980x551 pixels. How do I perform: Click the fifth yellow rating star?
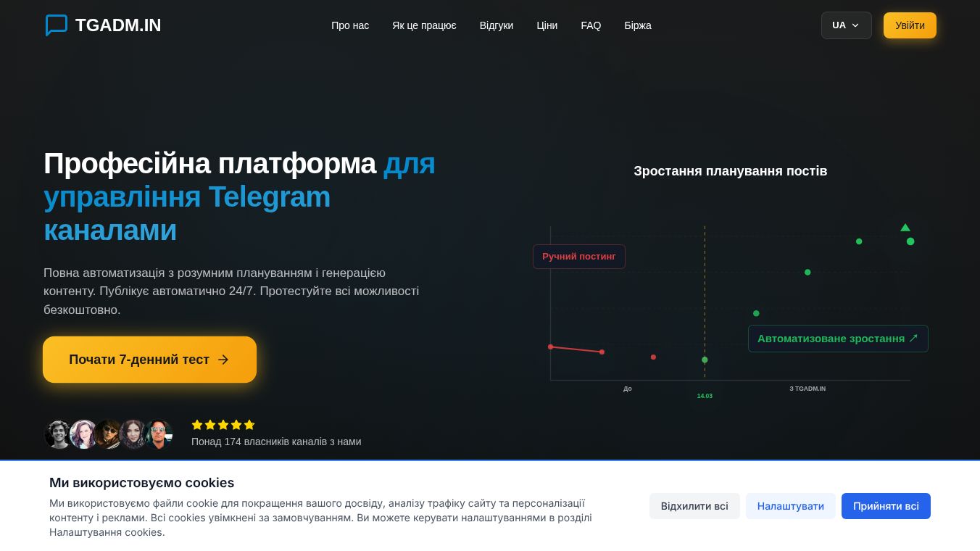click(249, 425)
